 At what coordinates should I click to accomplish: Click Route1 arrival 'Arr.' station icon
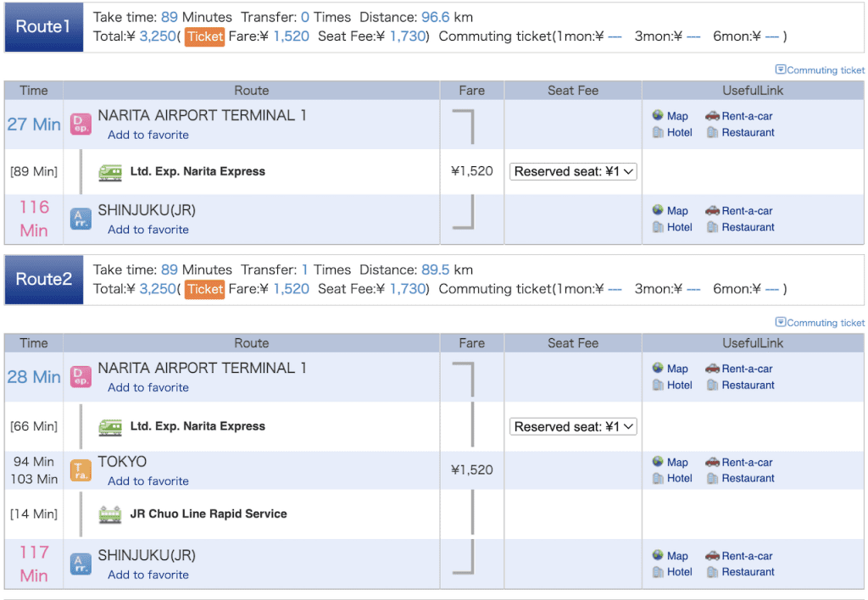(x=80, y=219)
